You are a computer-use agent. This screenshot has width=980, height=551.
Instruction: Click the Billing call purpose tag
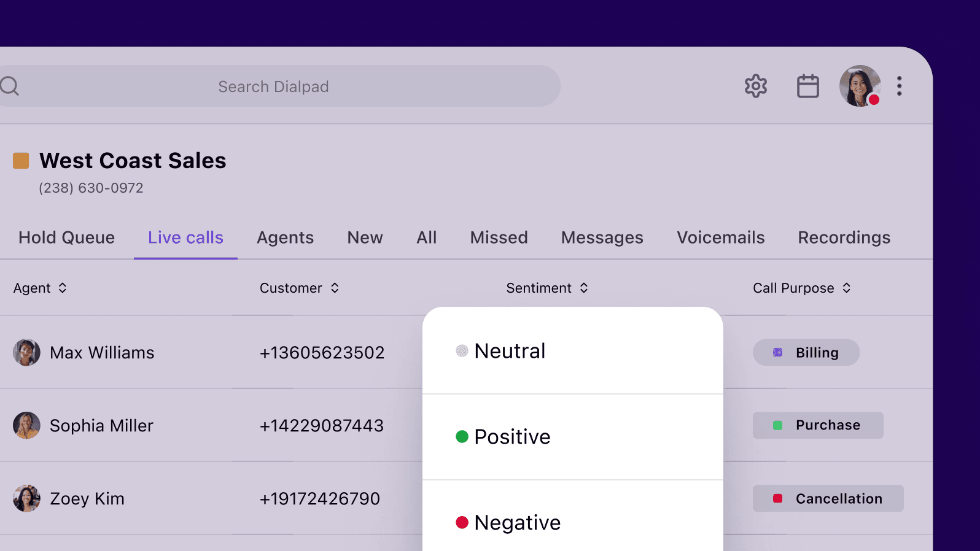point(806,352)
